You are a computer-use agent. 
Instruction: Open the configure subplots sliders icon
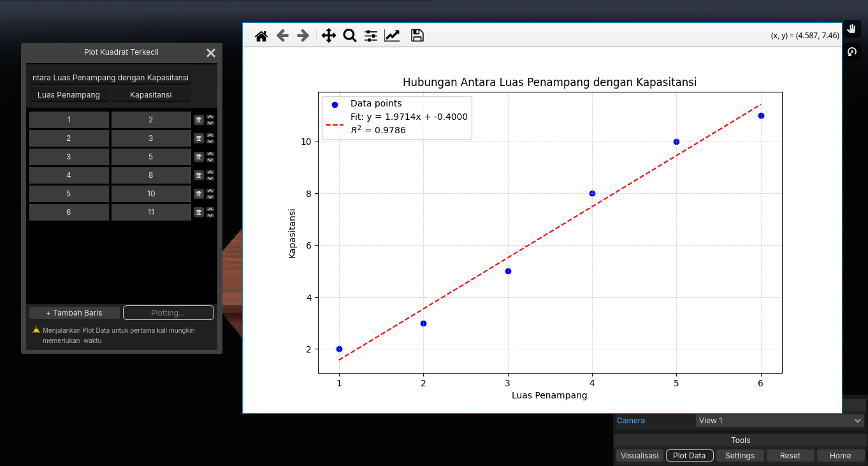(371, 36)
